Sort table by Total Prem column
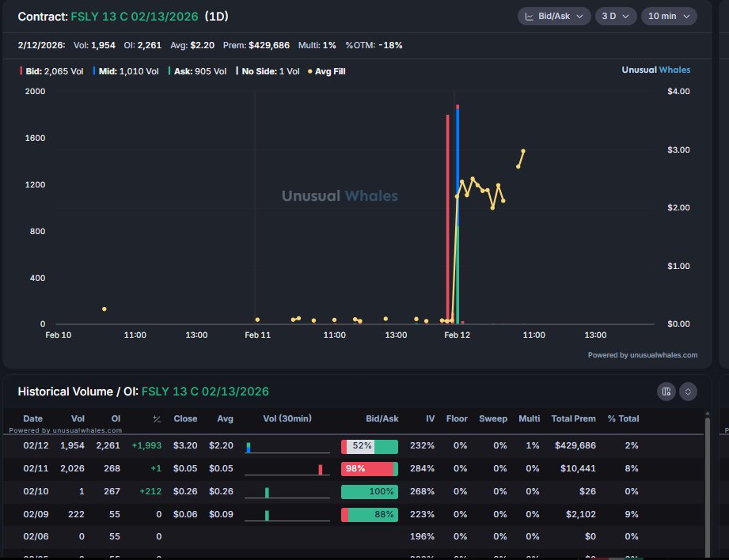Image resolution: width=729 pixels, height=560 pixels. 573,418
